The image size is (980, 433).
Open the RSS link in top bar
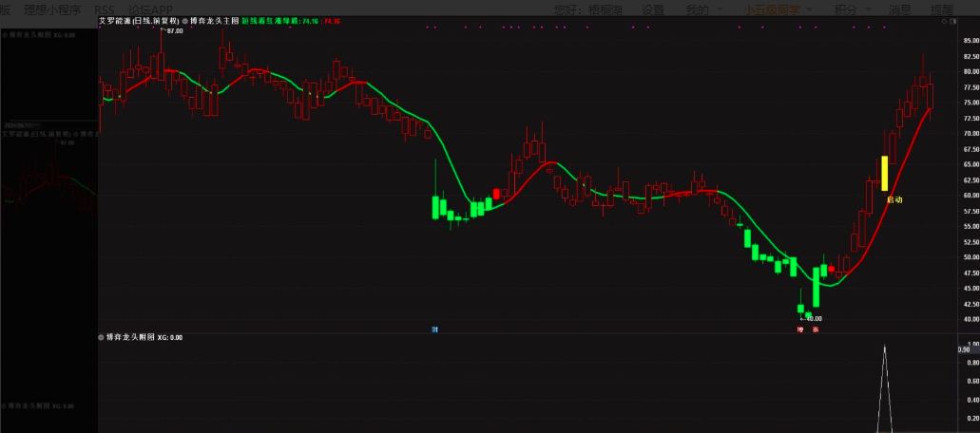tap(105, 9)
